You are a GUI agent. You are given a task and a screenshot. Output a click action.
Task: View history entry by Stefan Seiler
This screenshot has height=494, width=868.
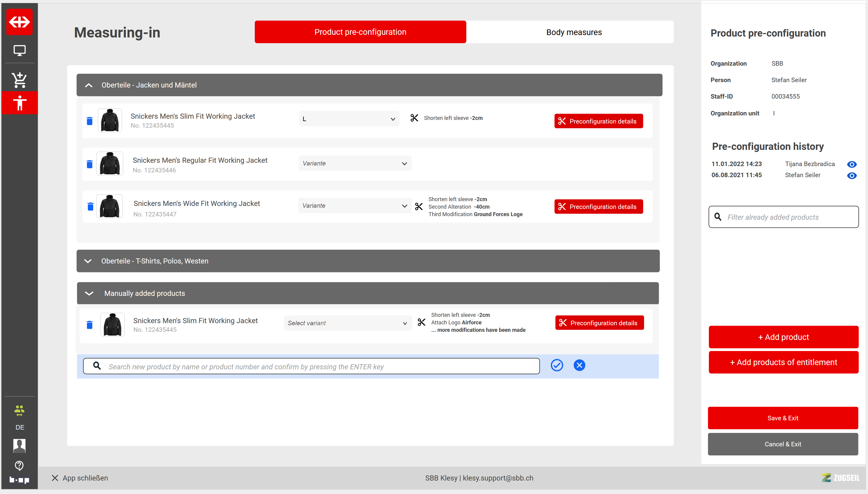pyautogui.click(x=852, y=176)
